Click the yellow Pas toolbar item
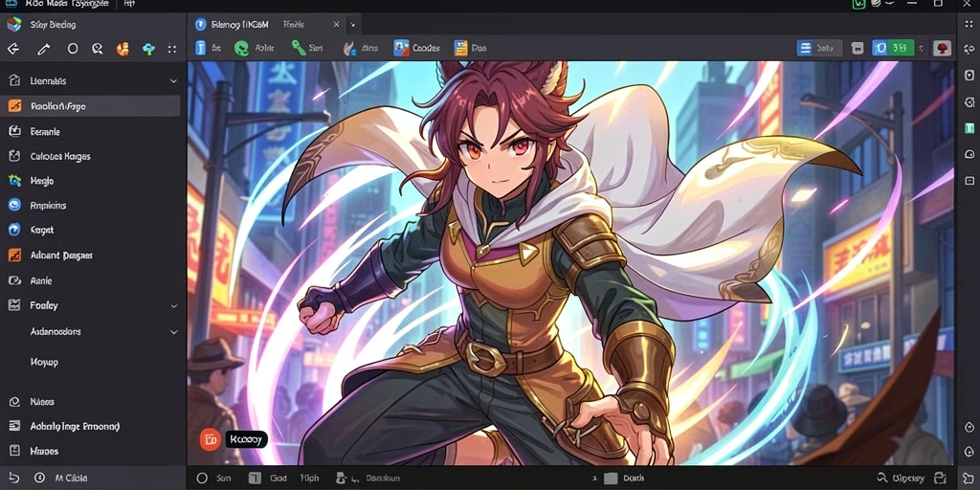This screenshot has height=490, width=980. pos(471,48)
